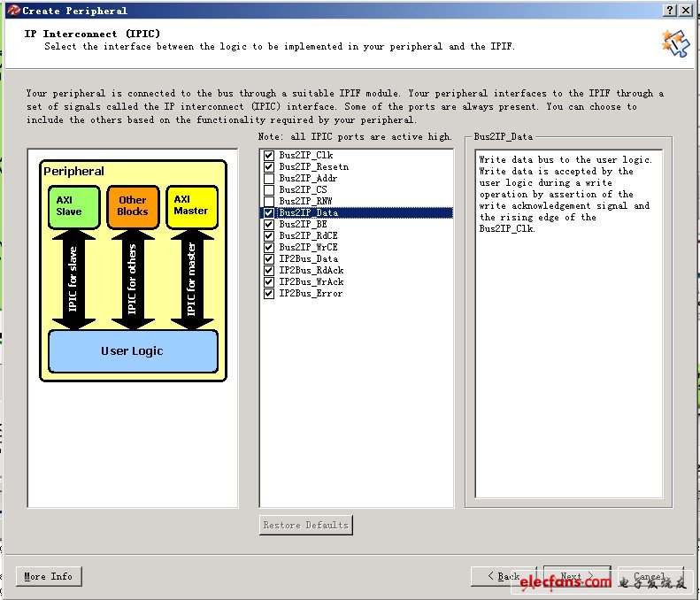Click the Create Peripheral title bar icon
The width and height of the screenshot is (700, 600).
pos(12,10)
